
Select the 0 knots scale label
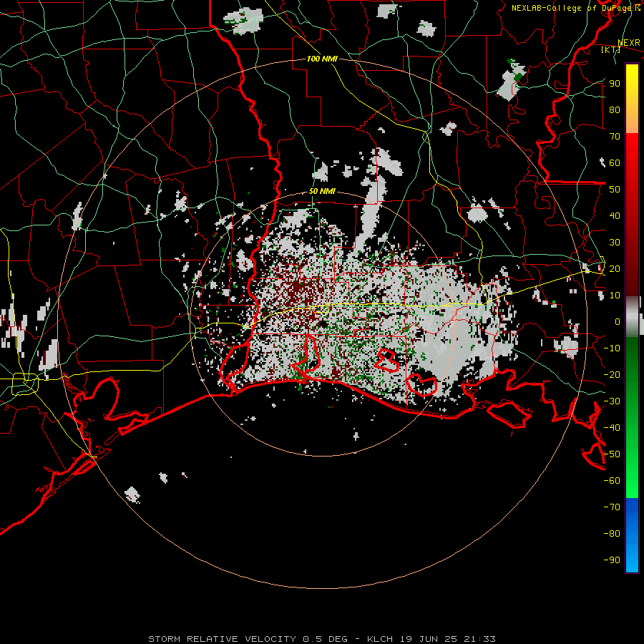(x=618, y=321)
